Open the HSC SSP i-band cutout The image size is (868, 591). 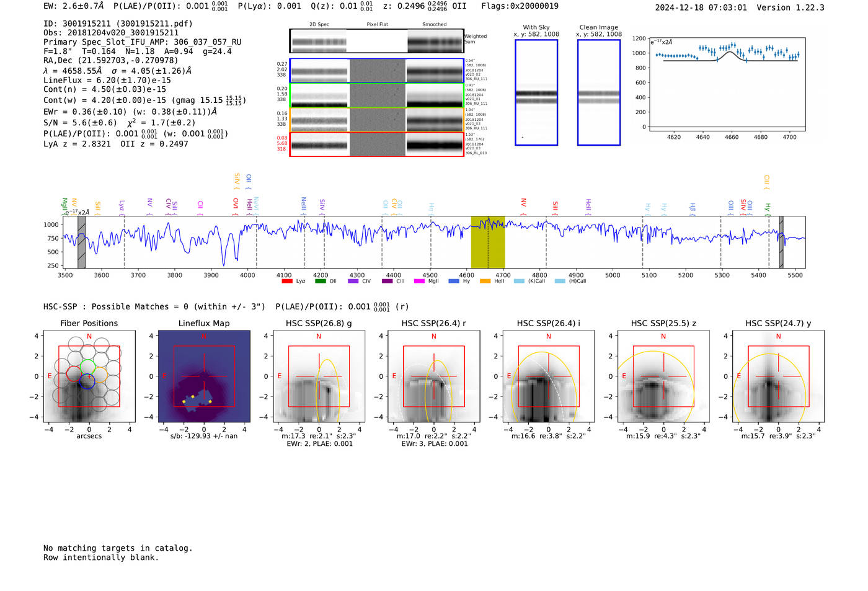(548, 376)
